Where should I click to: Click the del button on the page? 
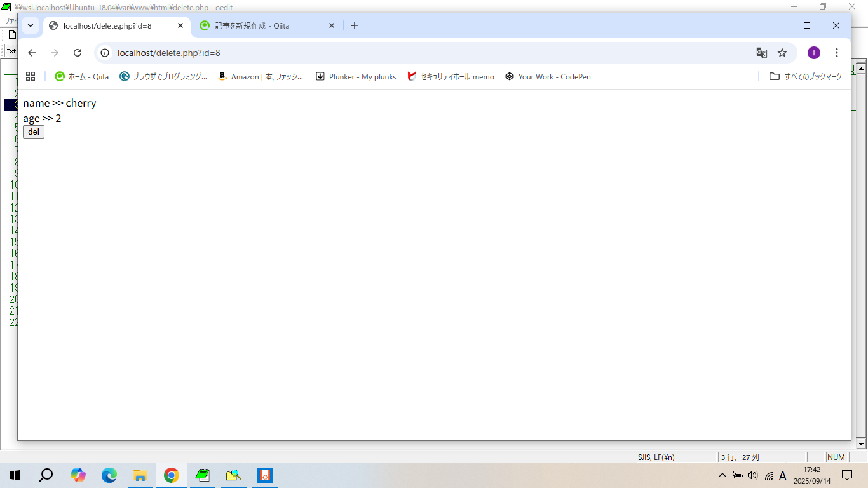click(34, 132)
